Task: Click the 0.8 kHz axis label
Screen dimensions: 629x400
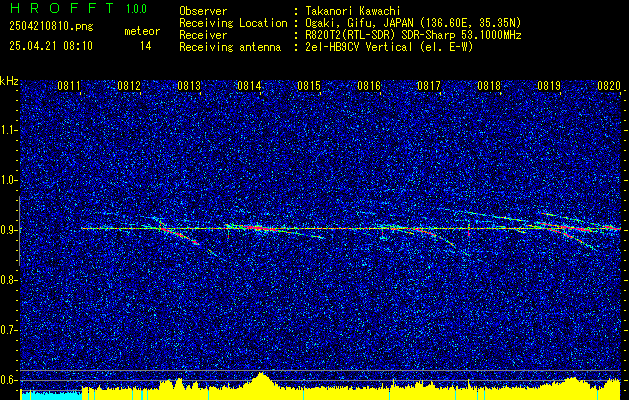Action: (x=9, y=281)
